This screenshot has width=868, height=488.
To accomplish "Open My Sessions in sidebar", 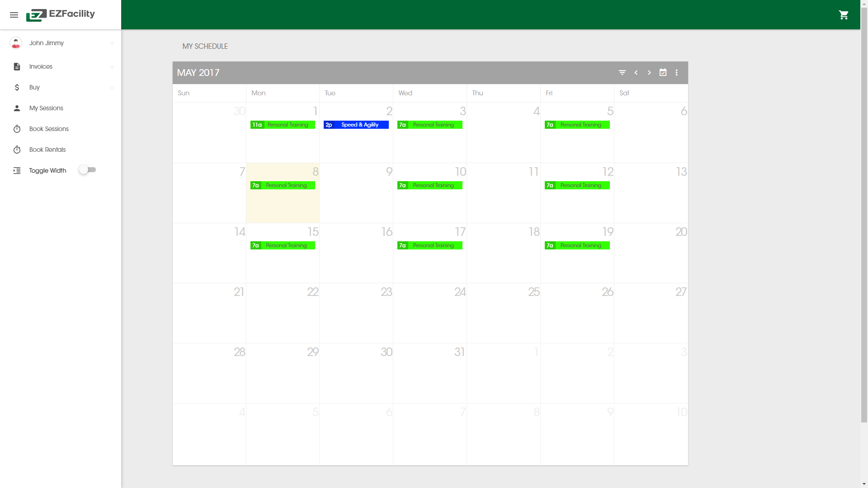I will [x=46, y=108].
